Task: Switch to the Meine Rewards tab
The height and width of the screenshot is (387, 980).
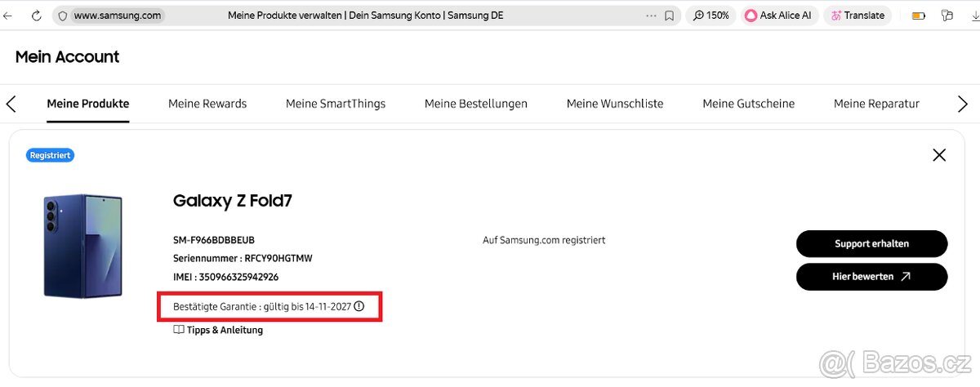Action: pos(207,104)
